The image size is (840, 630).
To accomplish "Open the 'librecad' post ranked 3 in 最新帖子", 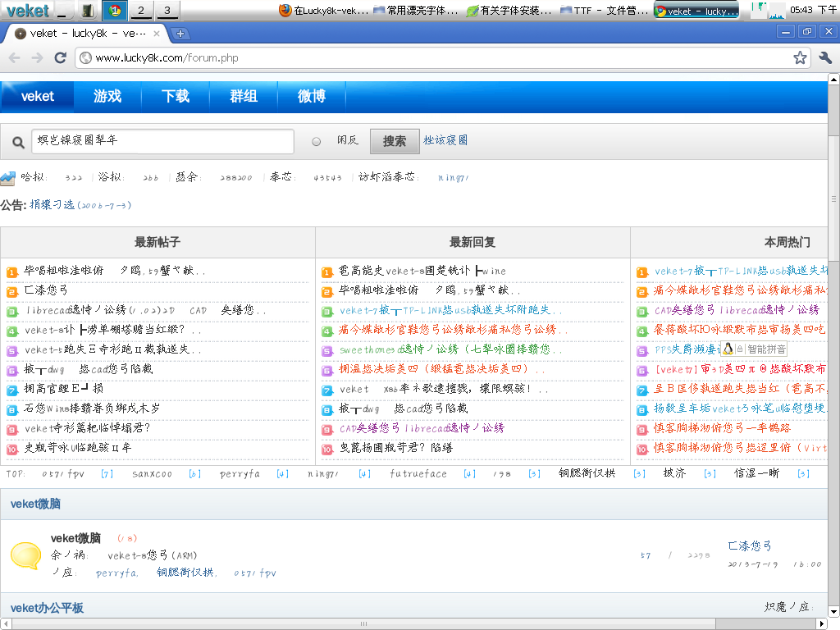I will [x=145, y=310].
